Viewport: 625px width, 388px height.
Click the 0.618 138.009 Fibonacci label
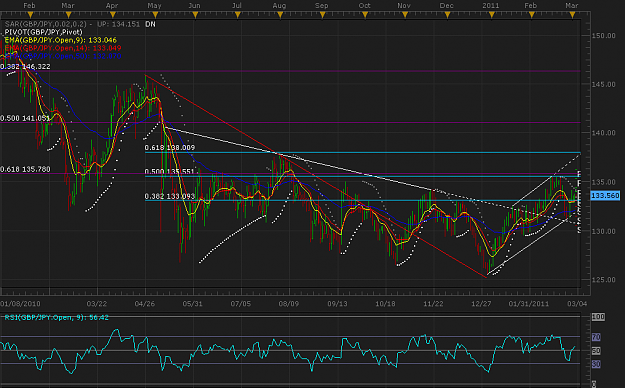pyautogui.click(x=170, y=148)
